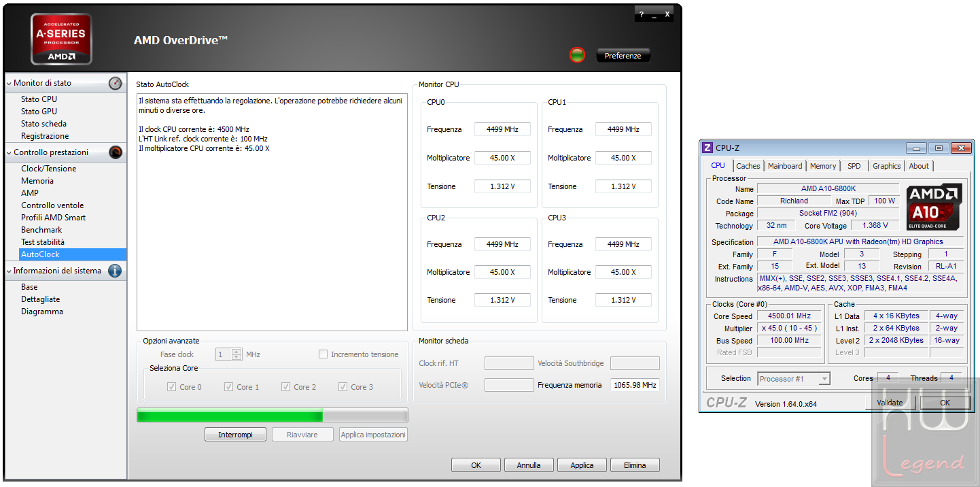Switch to the Graphics tab in CPU-Z
980x487 pixels.
click(x=887, y=166)
